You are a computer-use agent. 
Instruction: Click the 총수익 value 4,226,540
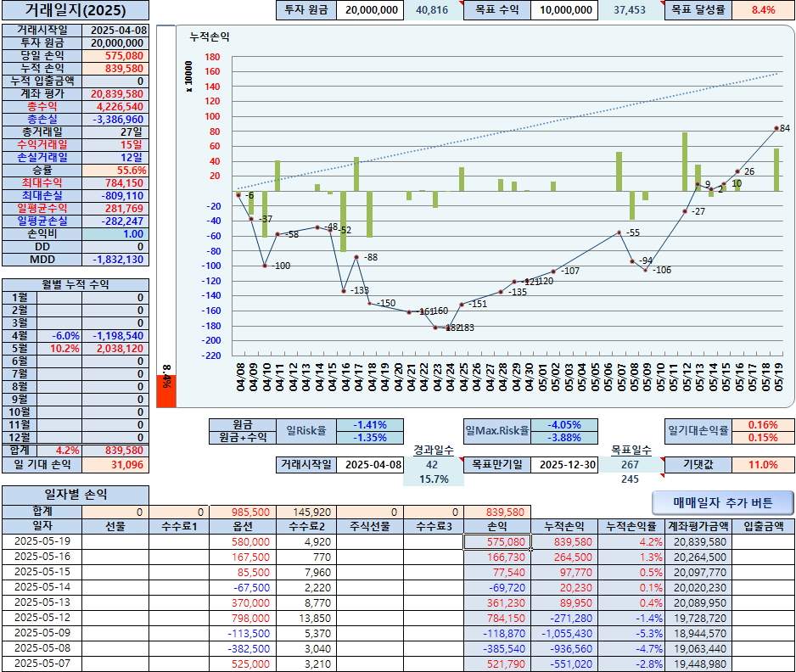[115, 107]
